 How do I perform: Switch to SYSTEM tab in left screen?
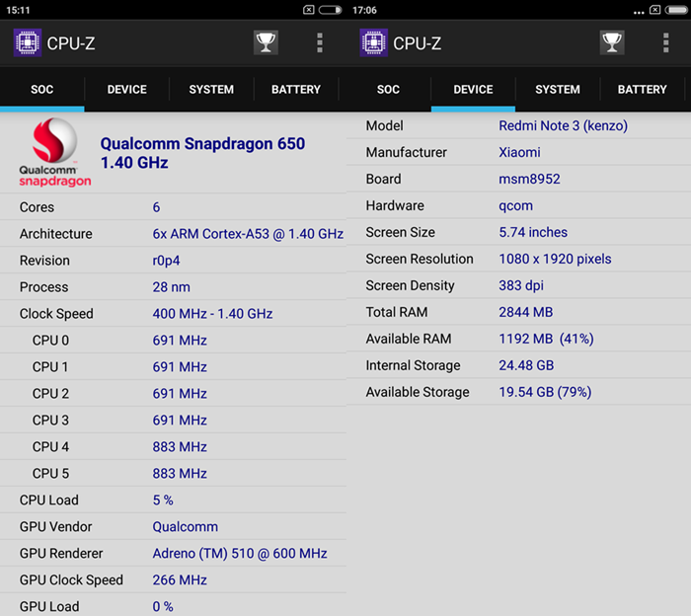click(211, 90)
